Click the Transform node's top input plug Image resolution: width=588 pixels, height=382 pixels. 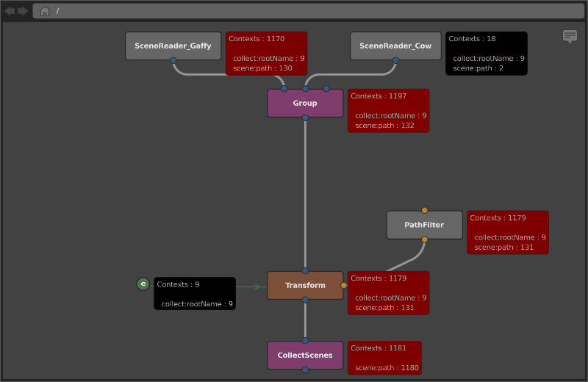coord(305,270)
